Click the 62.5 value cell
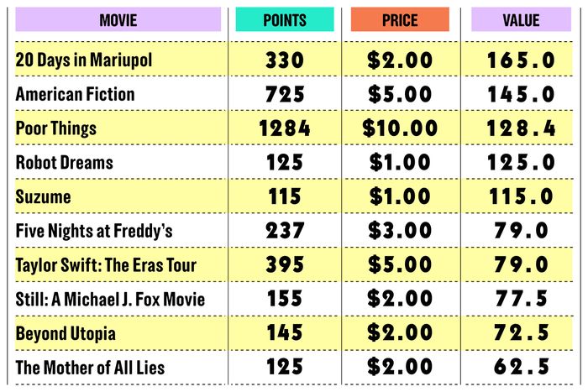The height and width of the screenshot is (392, 588). (x=522, y=367)
